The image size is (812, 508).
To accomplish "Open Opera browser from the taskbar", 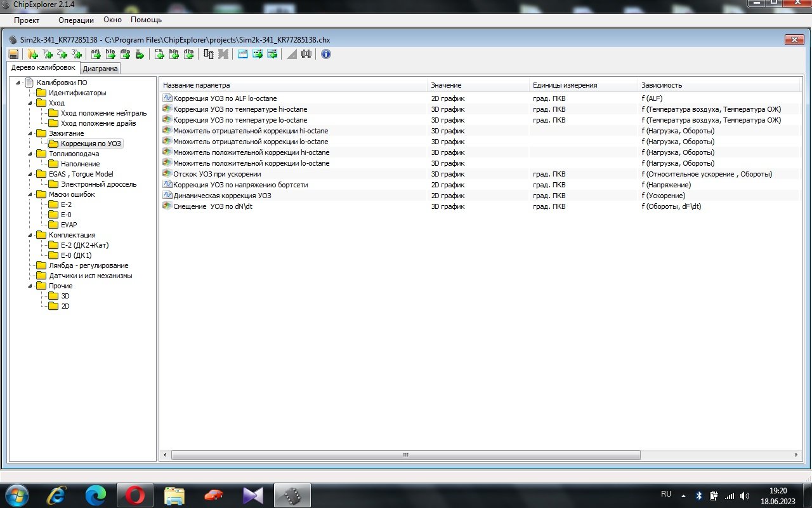I will click(x=134, y=495).
